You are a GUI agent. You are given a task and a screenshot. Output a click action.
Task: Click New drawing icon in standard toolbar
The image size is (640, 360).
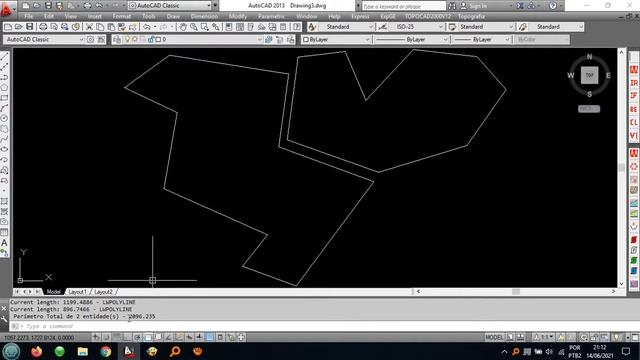(8, 27)
